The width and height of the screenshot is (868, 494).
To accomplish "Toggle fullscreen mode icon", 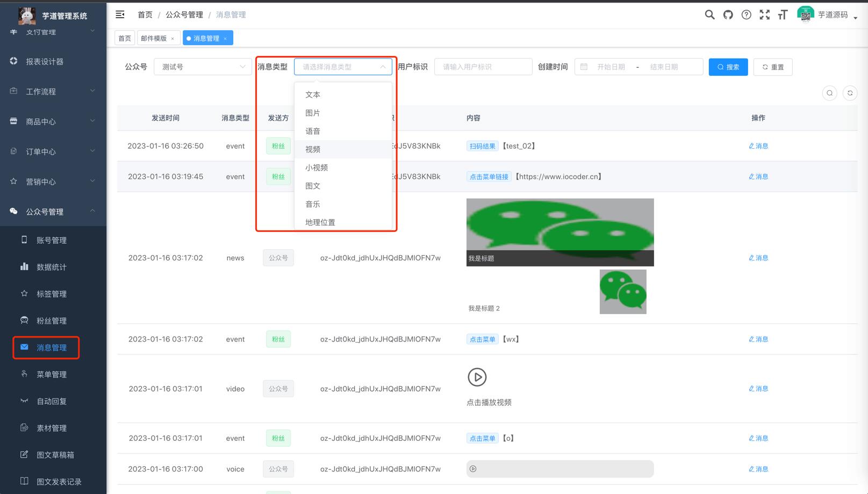I will click(764, 14).
